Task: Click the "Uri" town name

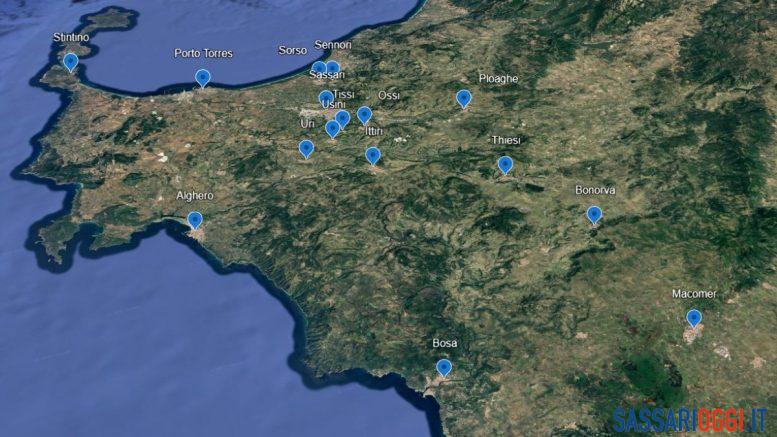Action: pos(307,123)
